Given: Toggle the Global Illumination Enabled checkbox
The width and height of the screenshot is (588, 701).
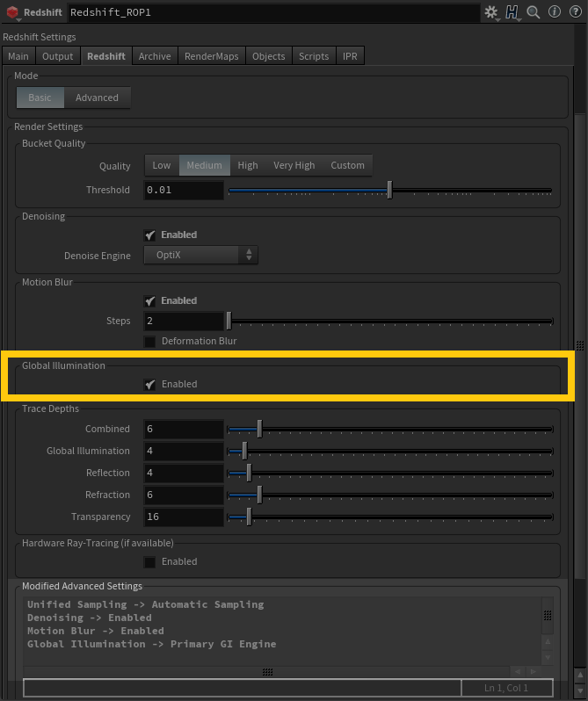Looking at the screenshot, I should pos(150,384).
